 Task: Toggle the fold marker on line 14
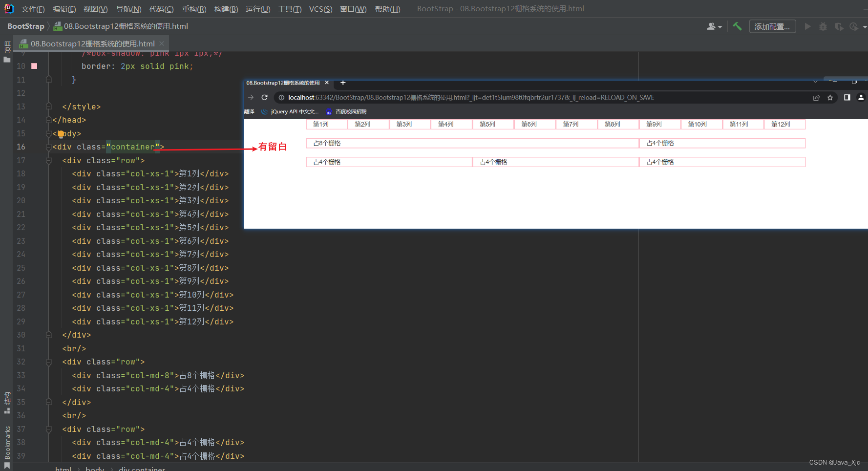tap(48, 120)
